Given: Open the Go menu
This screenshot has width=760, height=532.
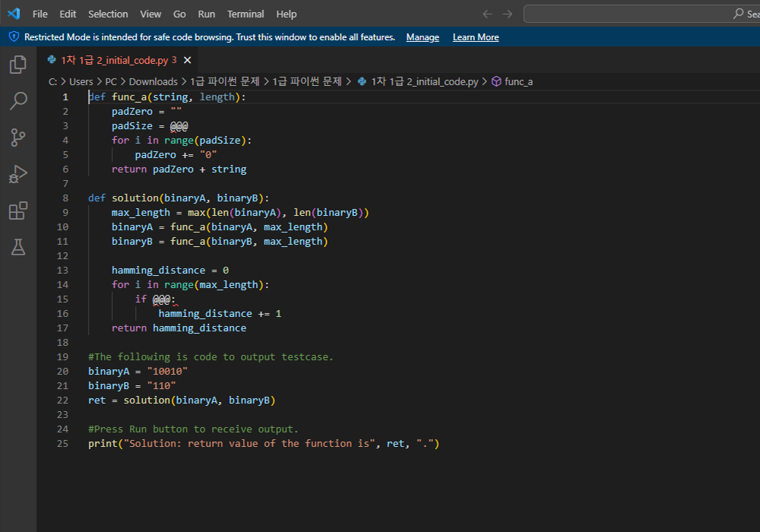Looking at the screenshot, I should point(179,14).
